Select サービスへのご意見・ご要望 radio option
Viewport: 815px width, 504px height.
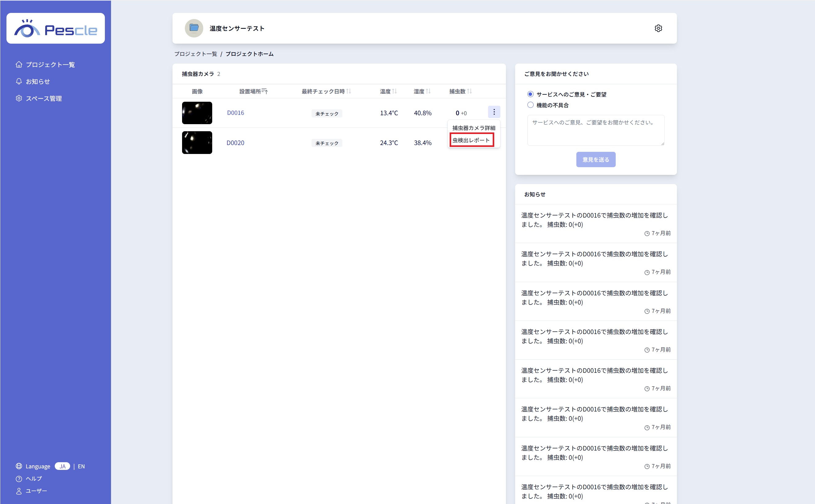[531, 94]
